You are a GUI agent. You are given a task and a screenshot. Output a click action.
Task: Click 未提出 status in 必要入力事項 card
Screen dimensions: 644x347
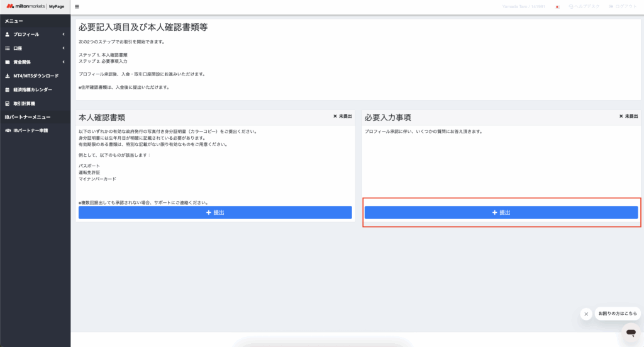(629, 117)
